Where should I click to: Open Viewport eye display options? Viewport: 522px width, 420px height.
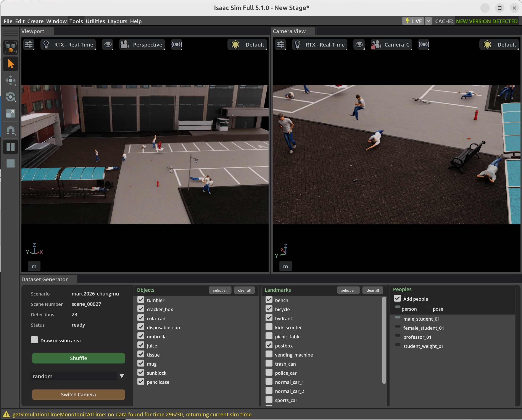point(108,45)
